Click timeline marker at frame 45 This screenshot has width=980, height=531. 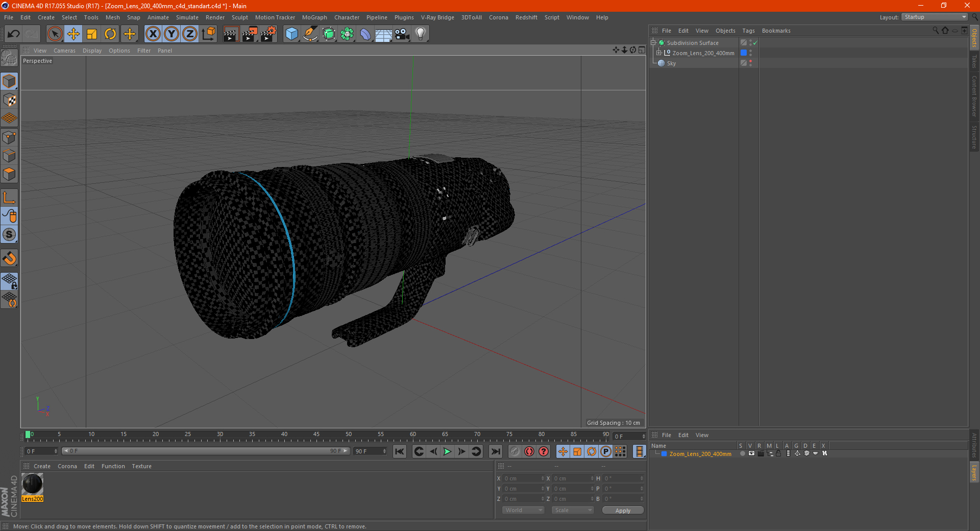pos(316,435)
